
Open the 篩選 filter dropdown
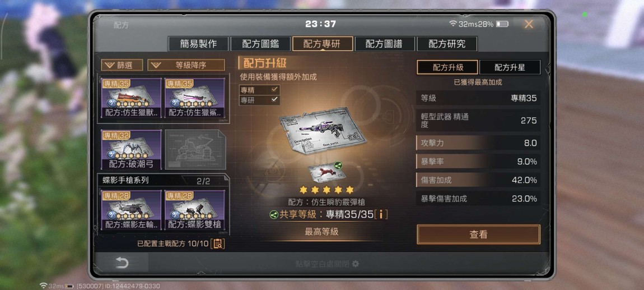coord(122,65)
